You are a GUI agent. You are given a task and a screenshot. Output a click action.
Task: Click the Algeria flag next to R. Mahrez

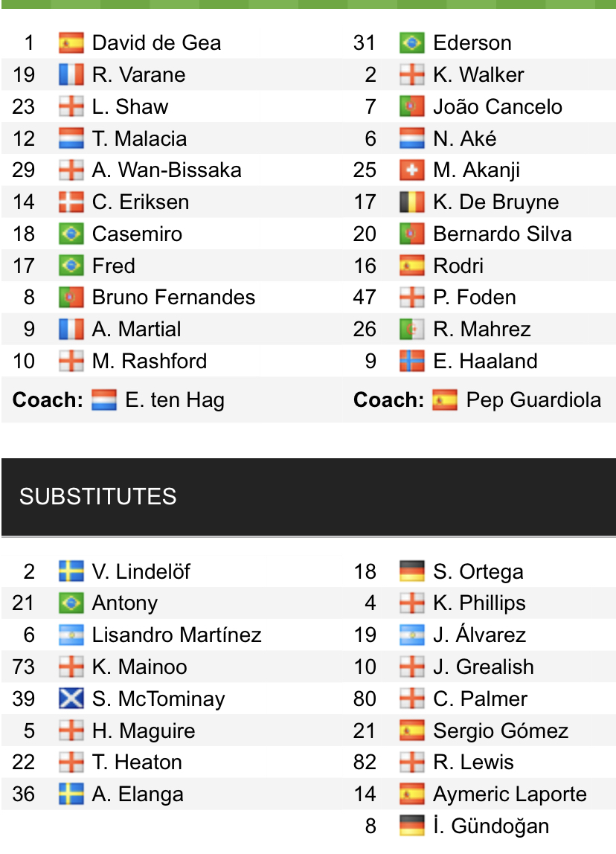[x=411, y=330]
